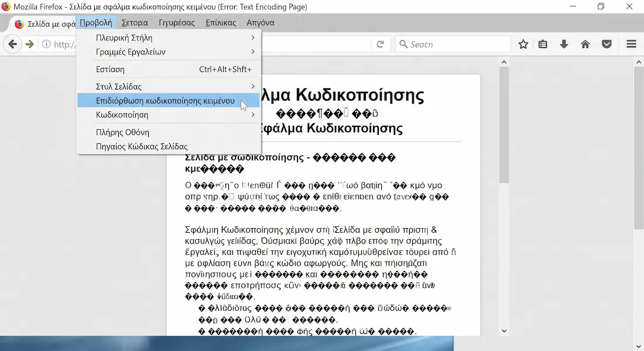This screenshot has width=644, height=351.
Task: Open the bookmarks list icon
Action: (543, 44)
